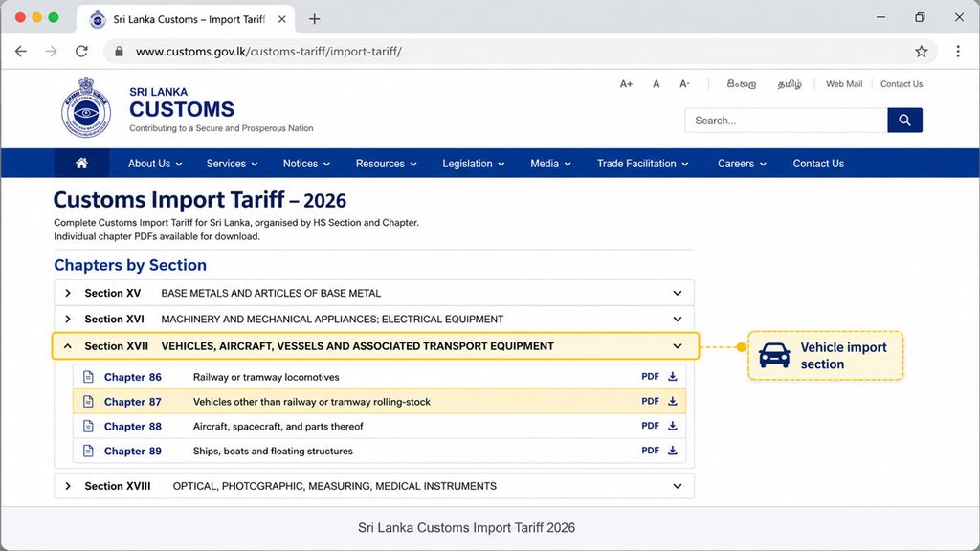Click the document icon for Chapter 86
The width and height of the screenshot is (980, 551).
click(89, 377)
